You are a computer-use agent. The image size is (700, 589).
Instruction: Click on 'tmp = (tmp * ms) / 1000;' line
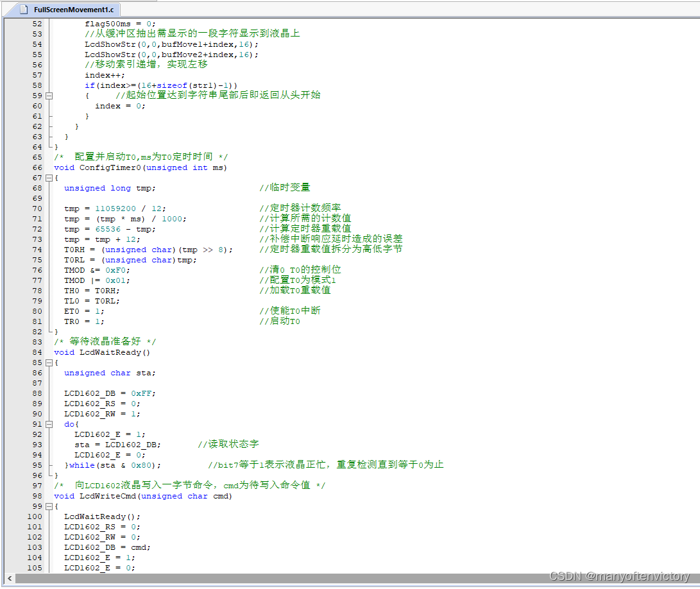point(125,219)
